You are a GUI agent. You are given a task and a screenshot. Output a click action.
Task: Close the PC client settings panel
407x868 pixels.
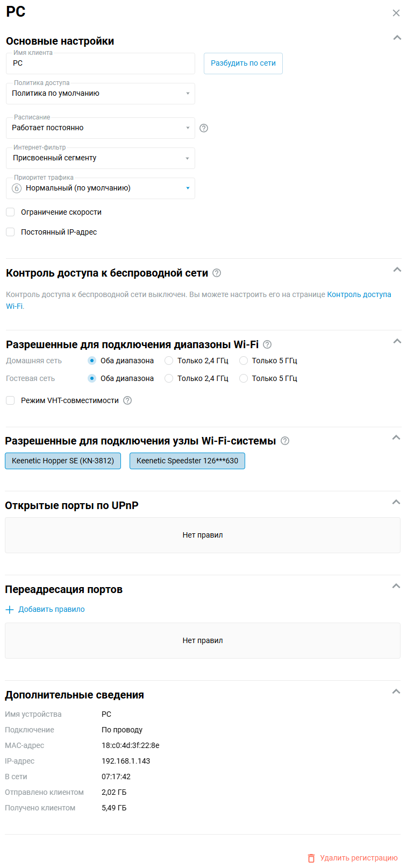396,13
